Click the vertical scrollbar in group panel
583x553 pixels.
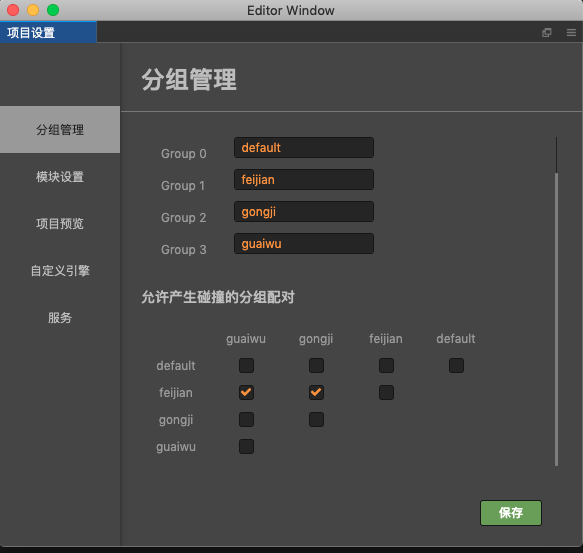tap(556, 301)
